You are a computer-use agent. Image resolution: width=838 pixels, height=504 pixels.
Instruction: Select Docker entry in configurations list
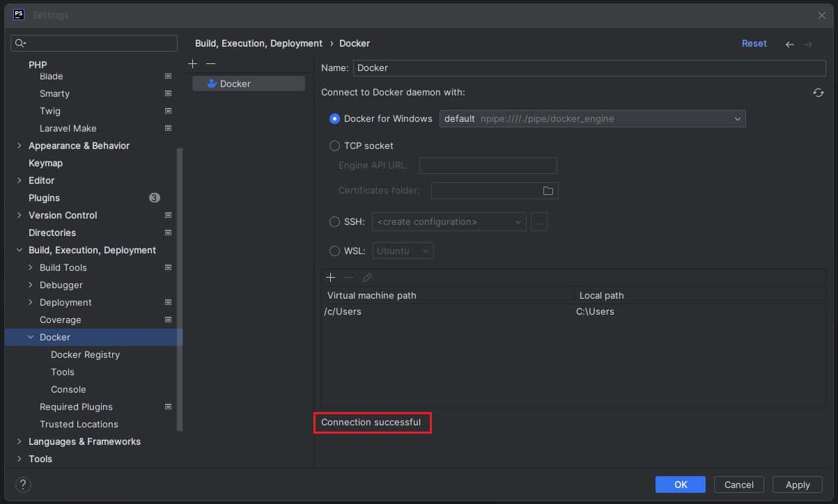click(x=249, y=84)
